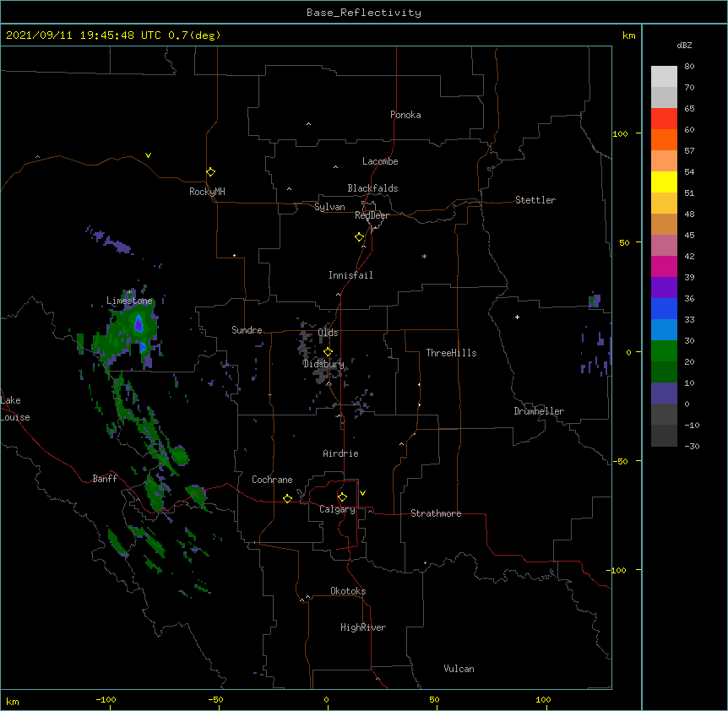Click the Airdrie city label

pos(341,453)
